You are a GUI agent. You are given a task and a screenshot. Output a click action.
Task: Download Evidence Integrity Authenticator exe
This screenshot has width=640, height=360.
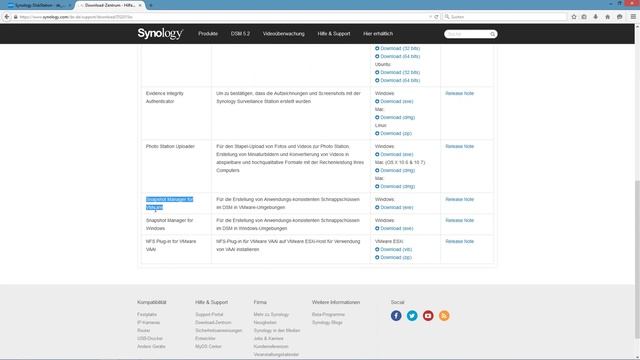[x=394, y=101]
